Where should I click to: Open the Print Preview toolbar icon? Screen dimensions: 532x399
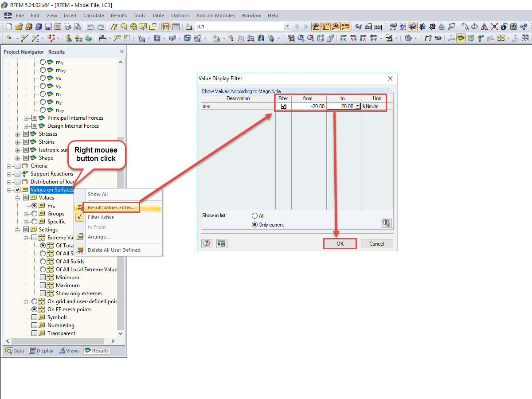point(78,27)
